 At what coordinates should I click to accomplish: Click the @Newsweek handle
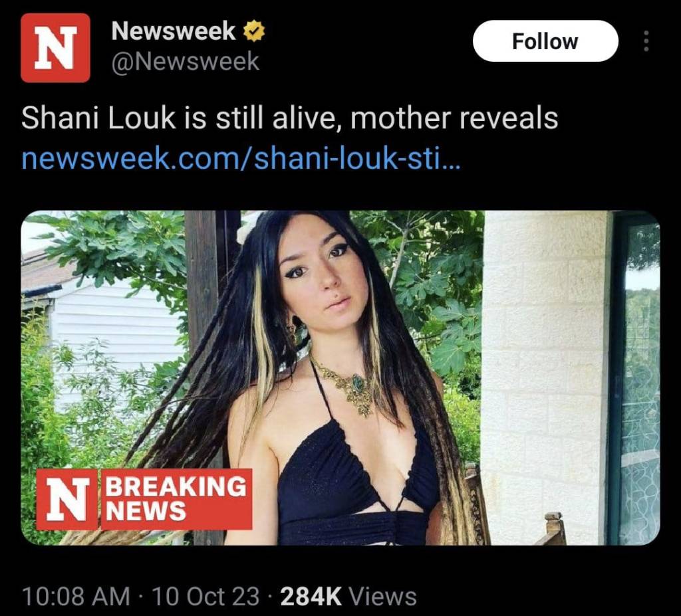185,62
